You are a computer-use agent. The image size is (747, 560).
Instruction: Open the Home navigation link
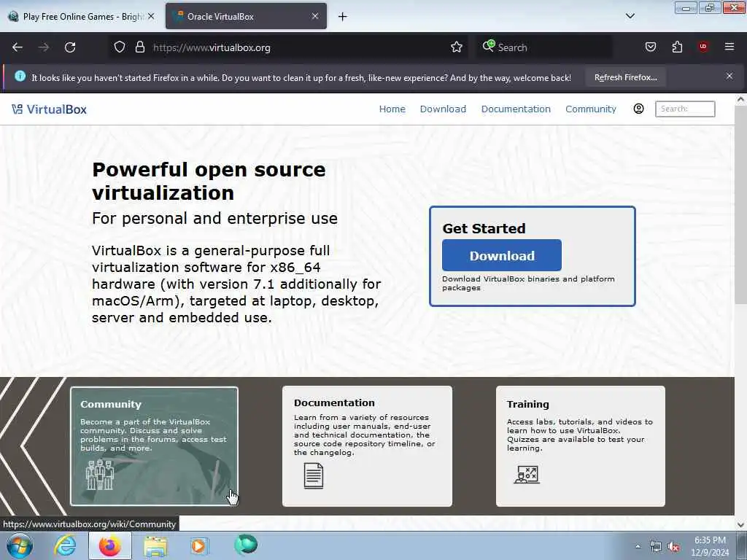pyautogui.click(x=392, y=109)
